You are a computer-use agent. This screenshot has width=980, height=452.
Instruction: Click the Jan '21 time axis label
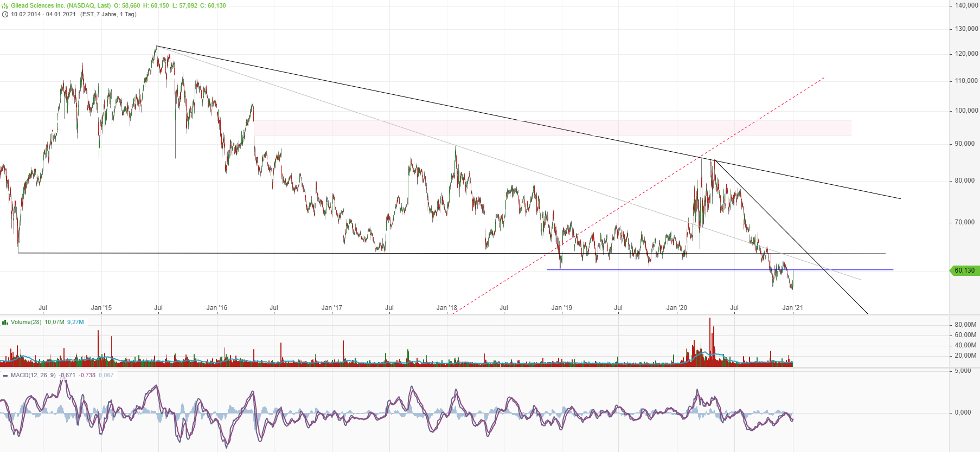click(x=792, y=308)
